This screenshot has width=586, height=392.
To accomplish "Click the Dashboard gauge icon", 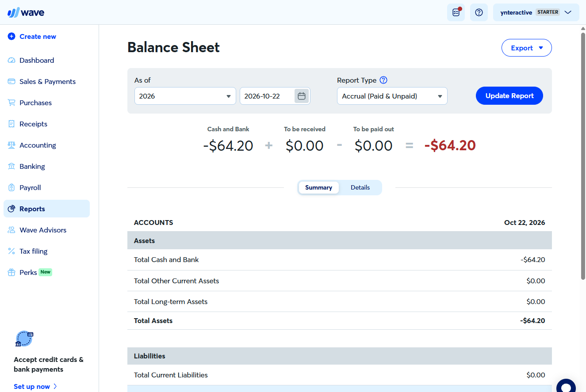I will [11, 61].
